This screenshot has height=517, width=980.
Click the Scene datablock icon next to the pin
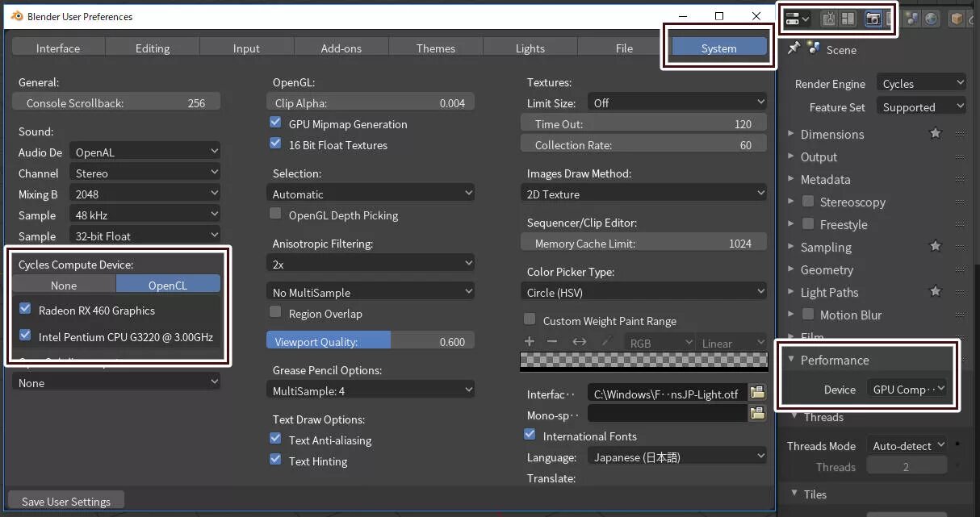pos(813,49)
